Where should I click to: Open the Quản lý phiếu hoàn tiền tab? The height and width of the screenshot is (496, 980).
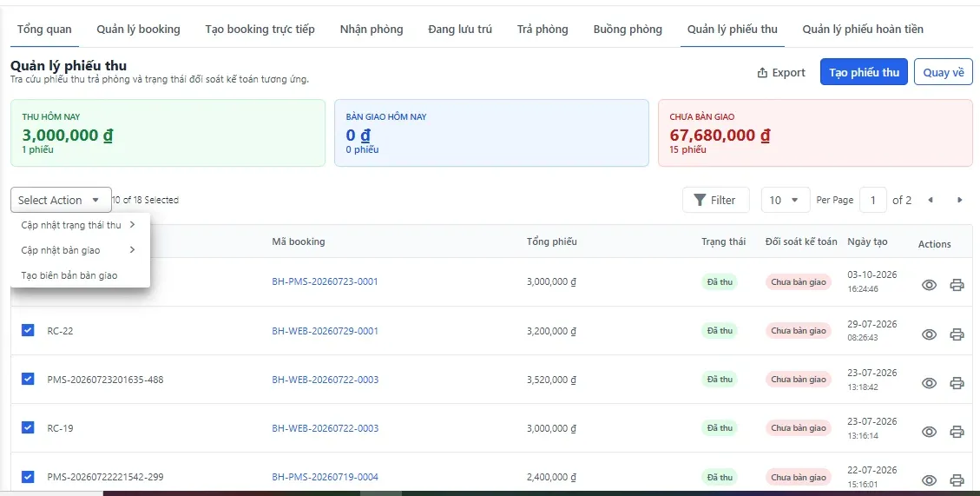coord(863,30)
